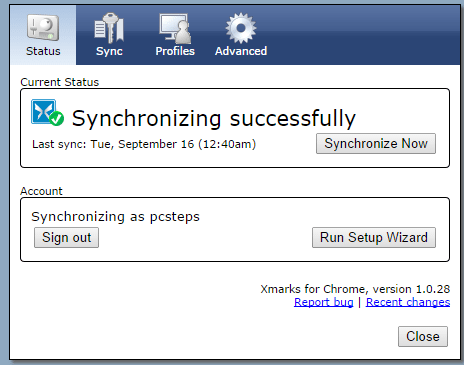Image resolution: width=464 pixels, height=365 pixels.
Task: Click the Sync tab key icon
Action: (109, 28)
